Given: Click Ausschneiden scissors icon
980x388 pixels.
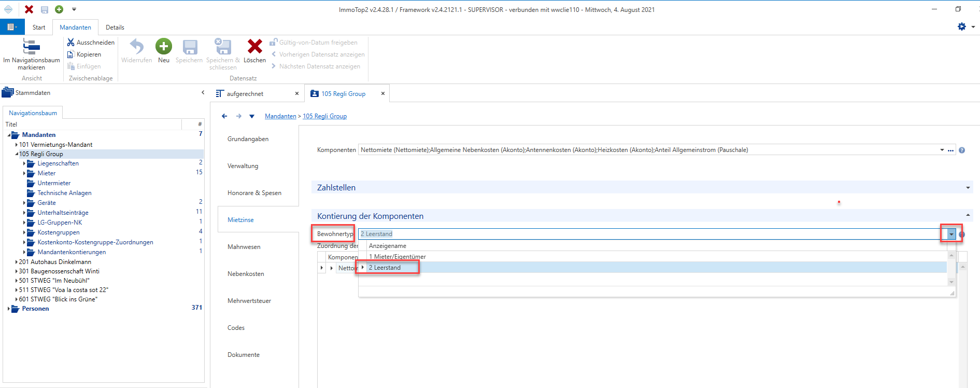Looking at the screenshot, I should point(71,42).
